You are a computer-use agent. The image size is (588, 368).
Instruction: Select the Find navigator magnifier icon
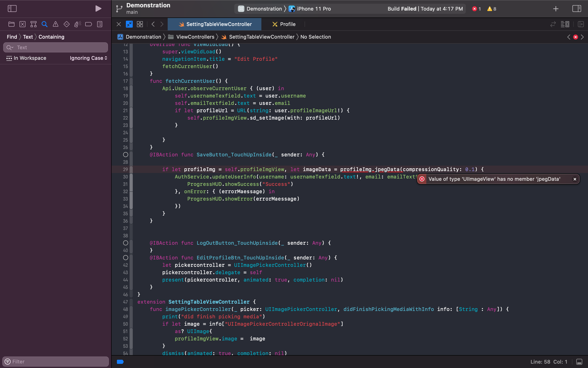[45, 24]
